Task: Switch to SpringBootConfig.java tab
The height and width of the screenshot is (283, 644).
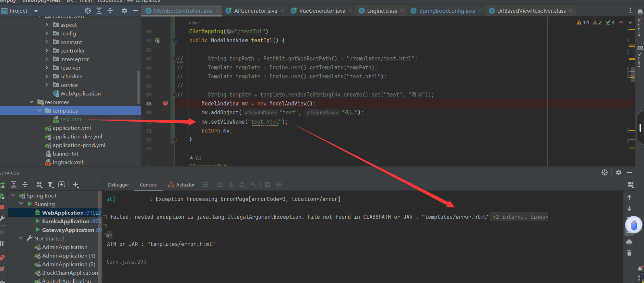Action: point(447,11)
